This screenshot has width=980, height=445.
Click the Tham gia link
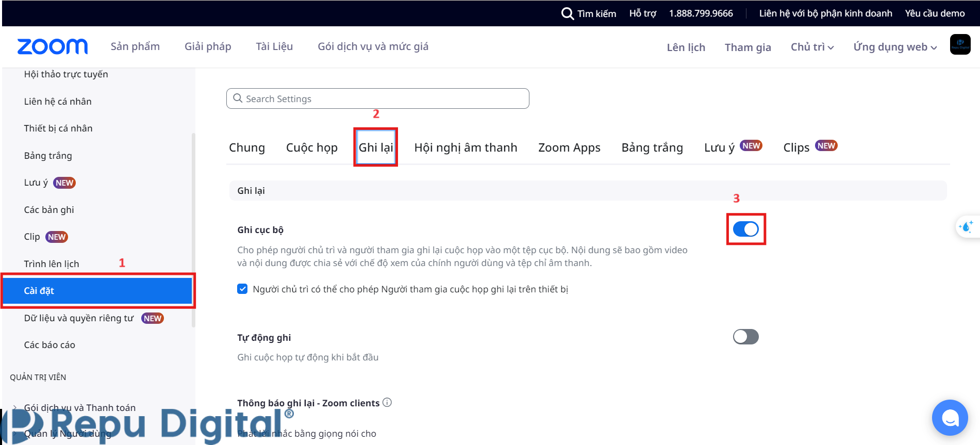[x=748, y=47]
